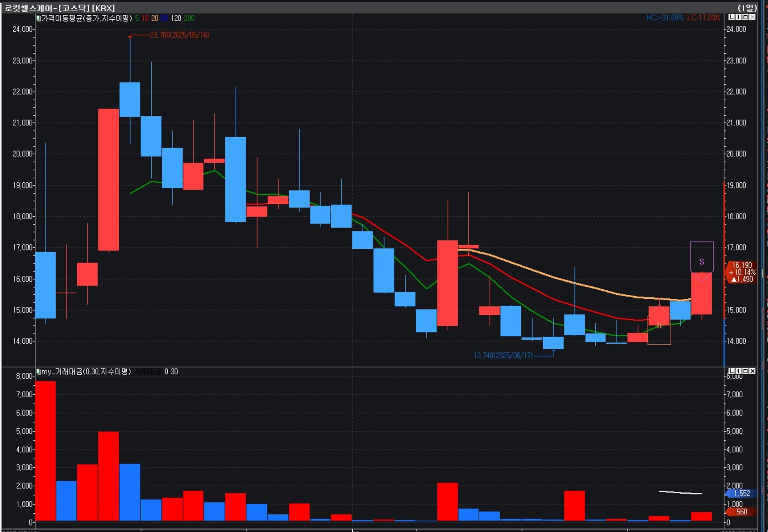Click the I button in volume pane
Image resolution: width=768 pixels, height=532 pixels.
click(x=738, y=371)
